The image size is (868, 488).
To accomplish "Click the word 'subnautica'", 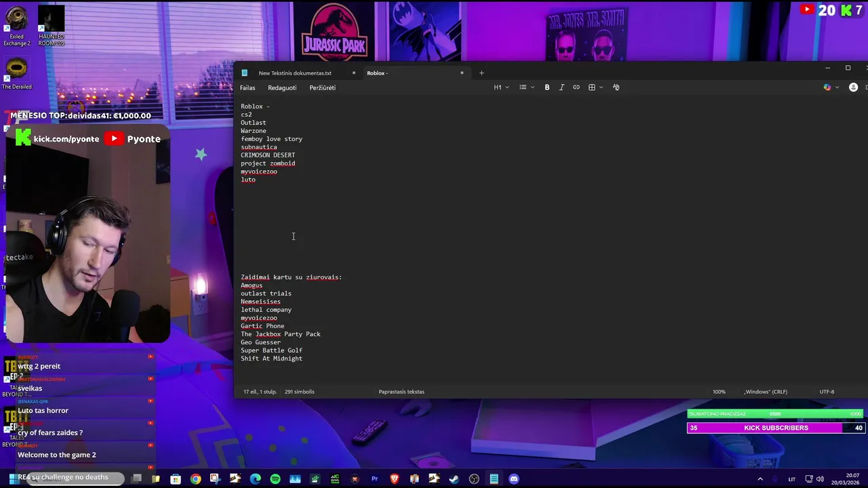I will click(258, 147).
